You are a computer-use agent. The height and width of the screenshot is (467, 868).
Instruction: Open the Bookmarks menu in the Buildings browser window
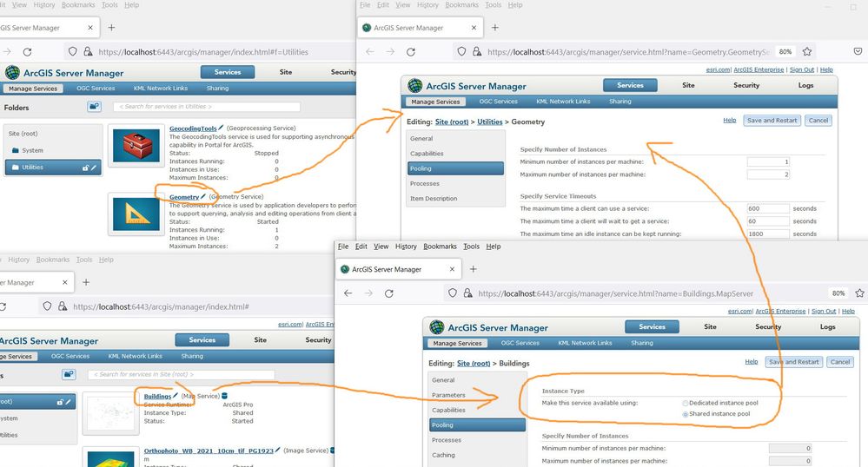tap(441, 247)
